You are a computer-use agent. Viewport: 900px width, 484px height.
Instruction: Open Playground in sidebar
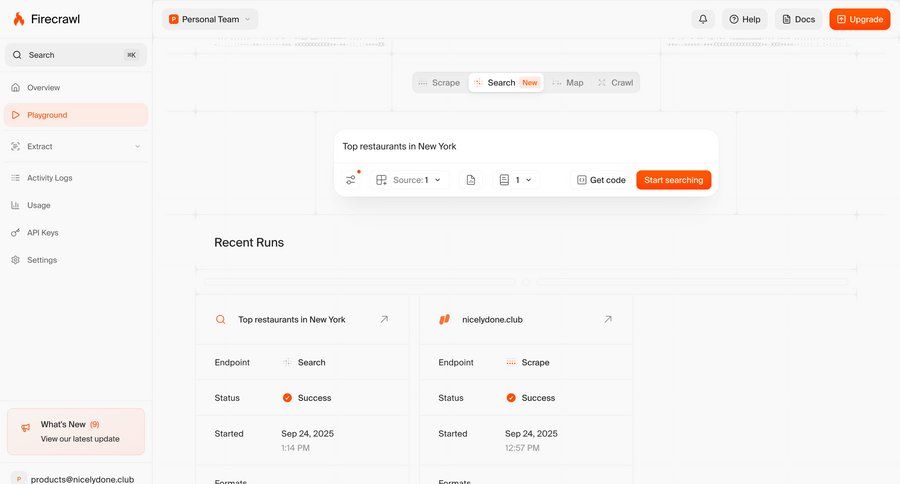coord(76,115)
